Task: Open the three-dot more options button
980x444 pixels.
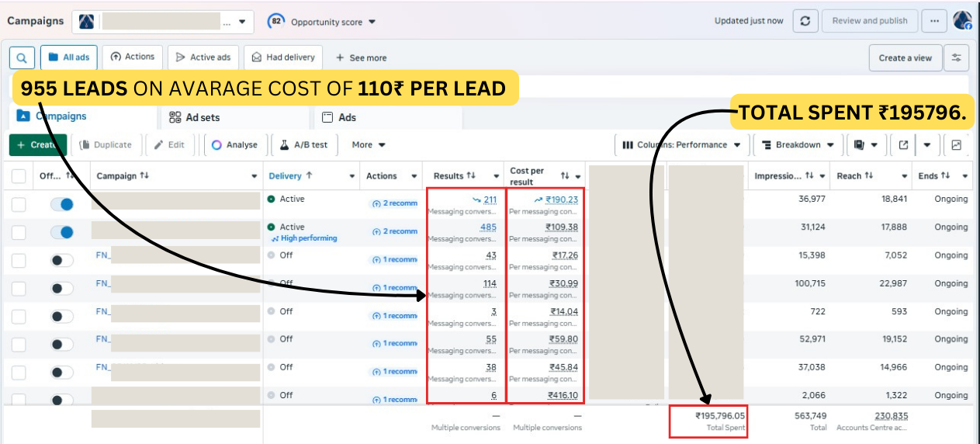Action: pos(934,21)
